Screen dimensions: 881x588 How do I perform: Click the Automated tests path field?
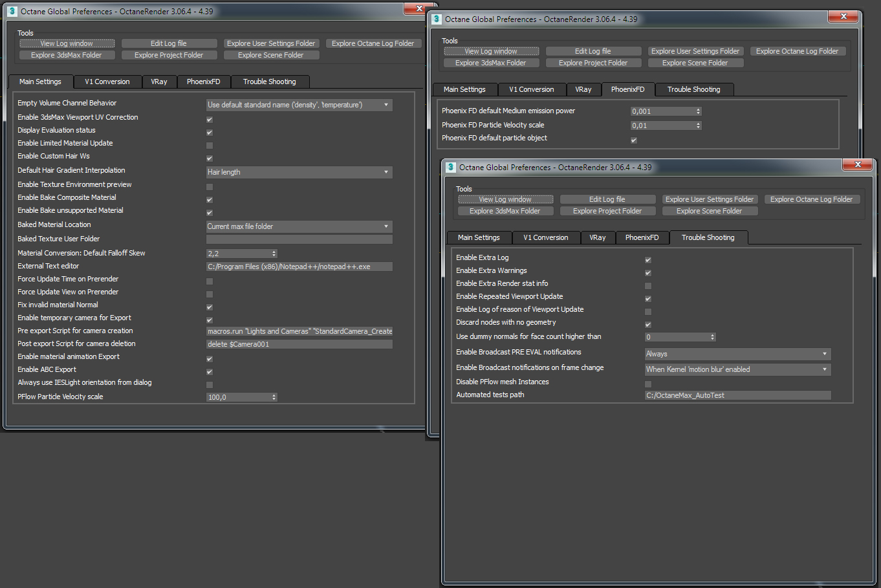(x=737, y=395)
